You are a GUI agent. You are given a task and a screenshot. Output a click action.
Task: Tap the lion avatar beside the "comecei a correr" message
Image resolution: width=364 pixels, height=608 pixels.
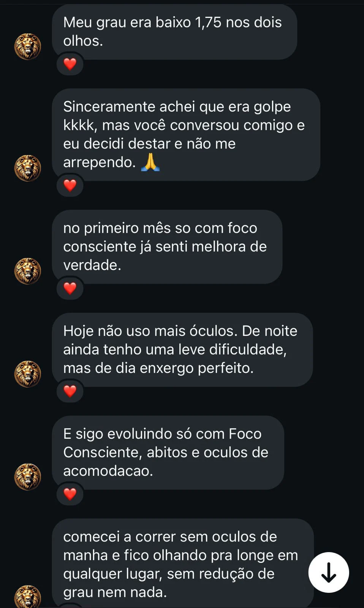coord(27,597)
